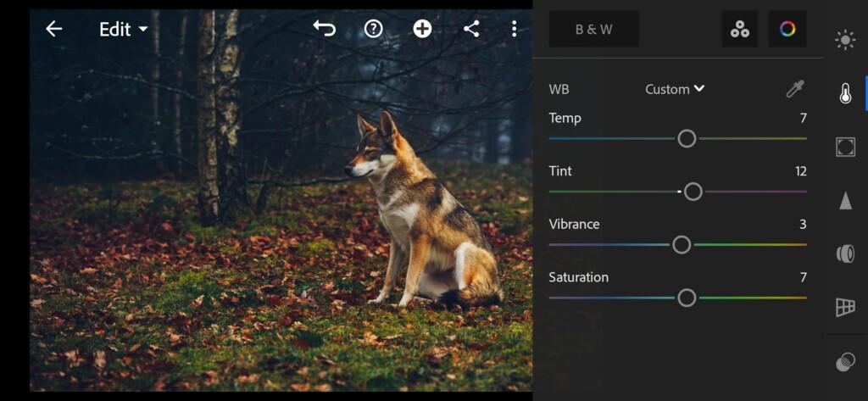Image resolution: width=868 pixels, height=401 pixels.
Task: Click the Saturation label
Action: tap(578, 277)
